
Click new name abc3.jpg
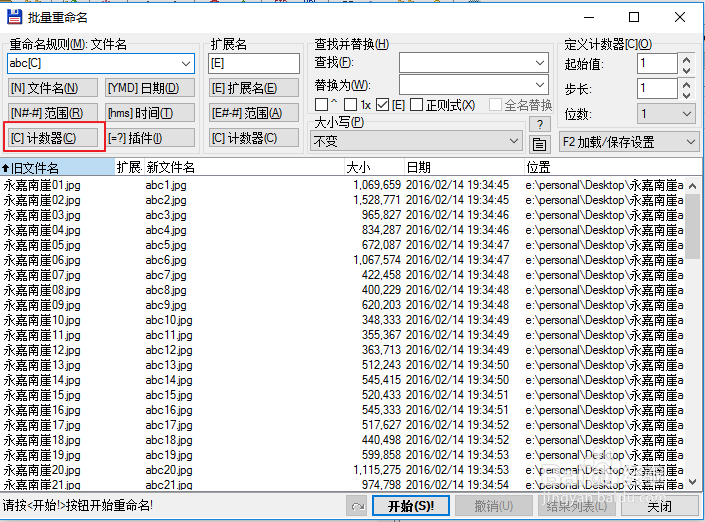(166, 215)
